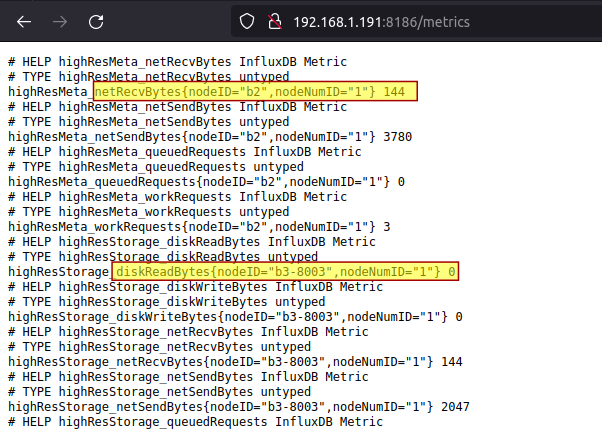Click the '# TYPE highResStorage_netRecvBytes untyped' line
This screenshot has height=431, width=602.
[160, 347]
